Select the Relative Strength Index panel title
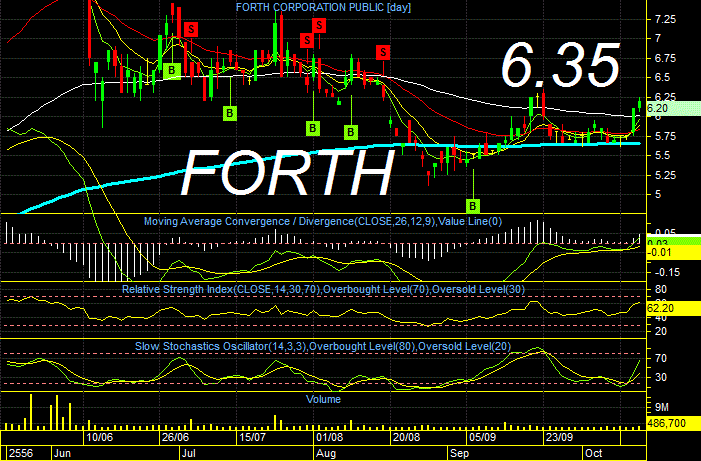The width and height of the screenshot is (701, 461). (x=323, y=289)
